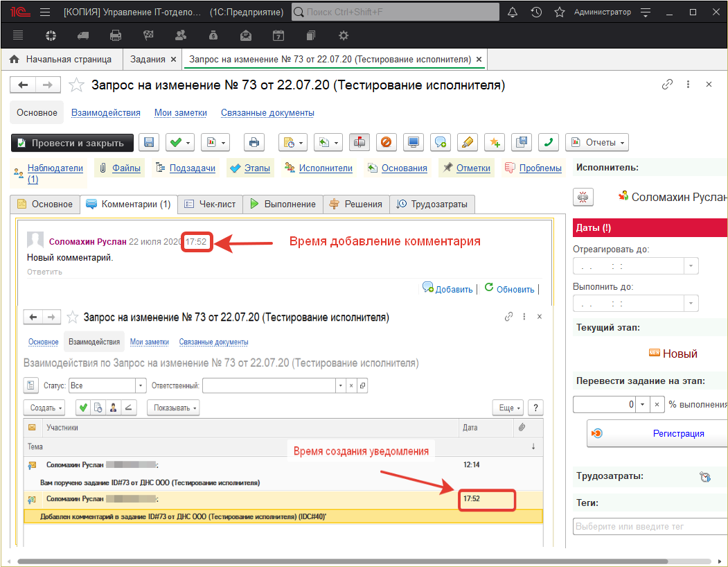
Task: Enable the green checkmark filter in interactions list
Action: pos(83,408)
